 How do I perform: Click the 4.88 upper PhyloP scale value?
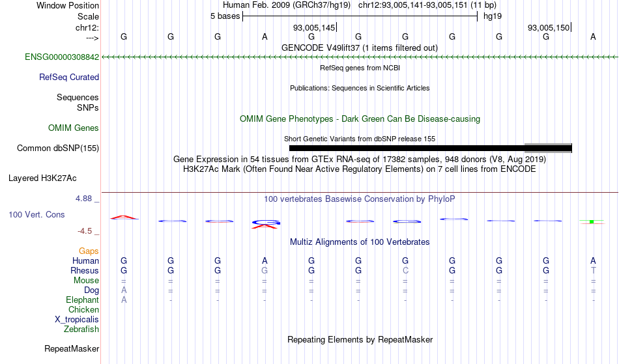(83, 199)
